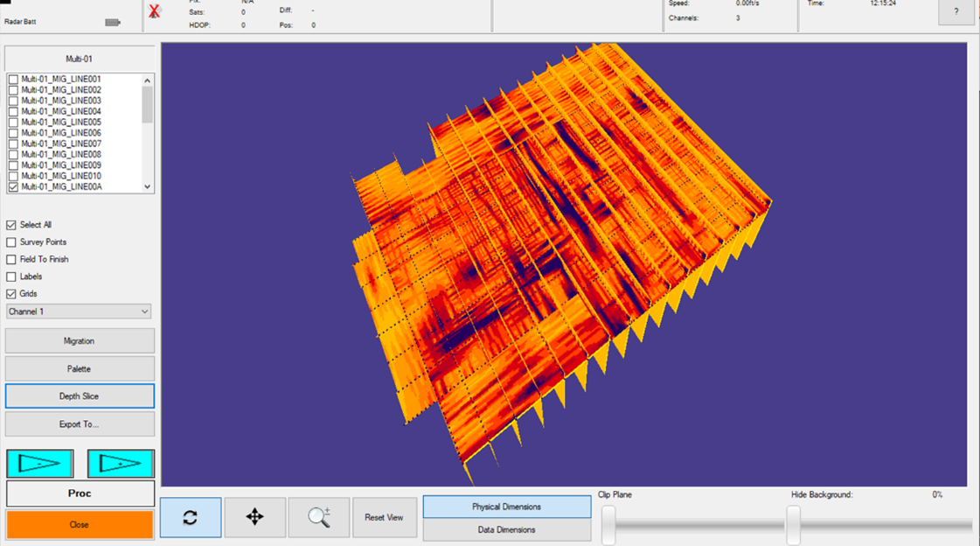The width and height of the screenshot is (980, 546).
Task: Click the cyan arrow icon with minus sign
Action: 40,463
